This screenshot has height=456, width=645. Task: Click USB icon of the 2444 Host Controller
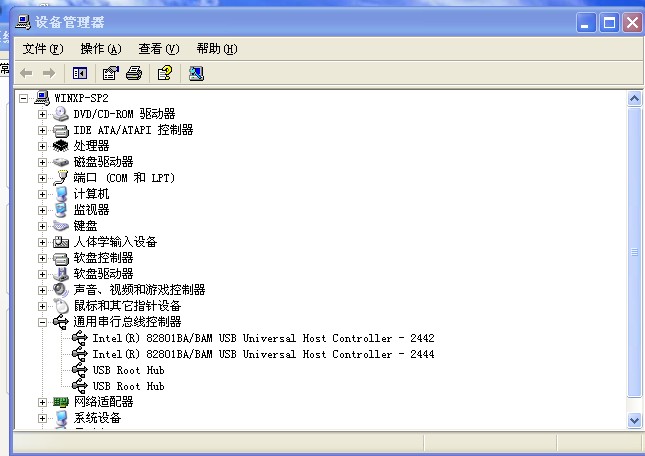tap(80, 354)
